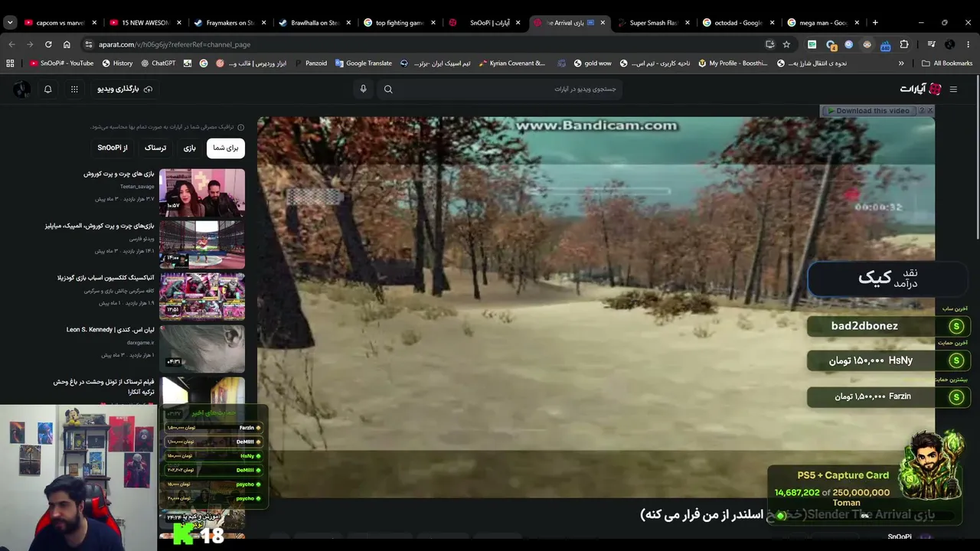
Task: Open the Panzoid bookmark
Action: click(x=310, y=64)
